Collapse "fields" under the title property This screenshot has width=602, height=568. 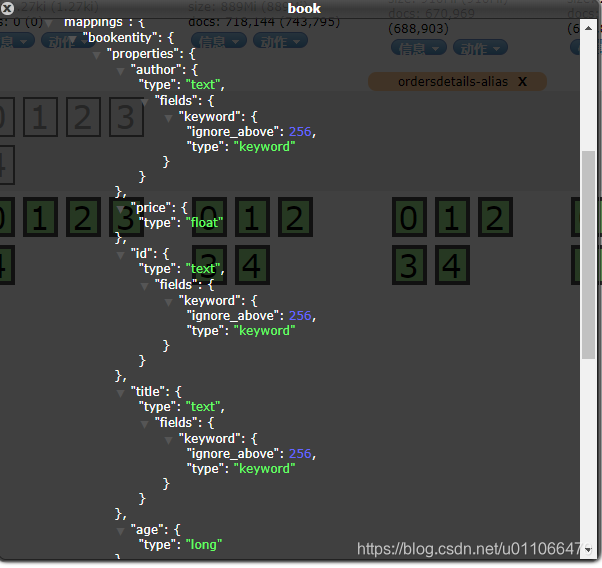click(144, 424)
